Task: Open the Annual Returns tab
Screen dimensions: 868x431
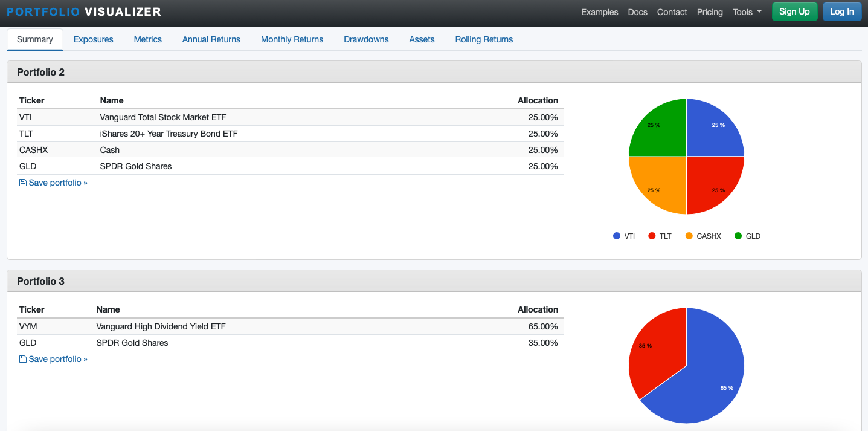Action: tap(211, 39)
